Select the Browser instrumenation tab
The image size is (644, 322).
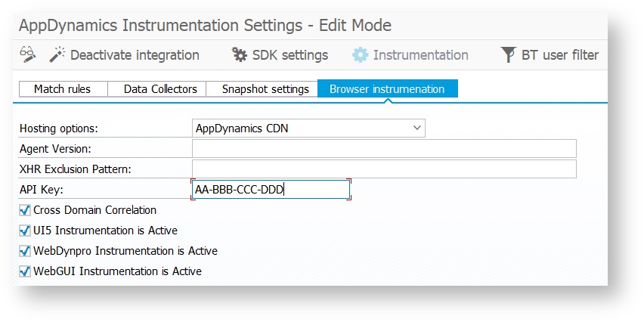[x=388, y=89]
